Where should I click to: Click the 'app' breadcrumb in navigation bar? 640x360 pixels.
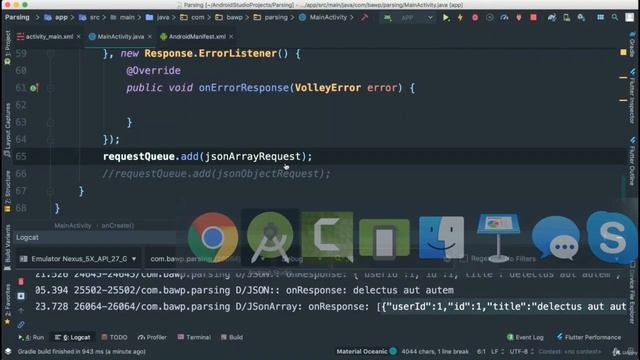[56, 18]
